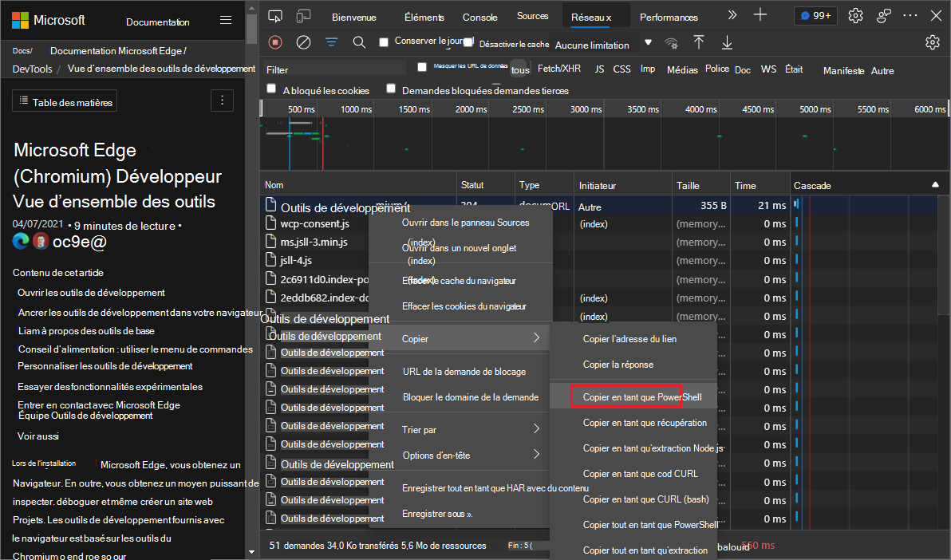Click the Filter input field
Image resolution: width=951 pixels, height=560 pixels.
(x=335, y=69)
